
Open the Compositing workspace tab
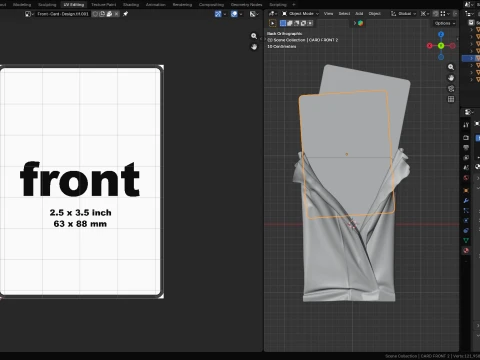point(211,5)
